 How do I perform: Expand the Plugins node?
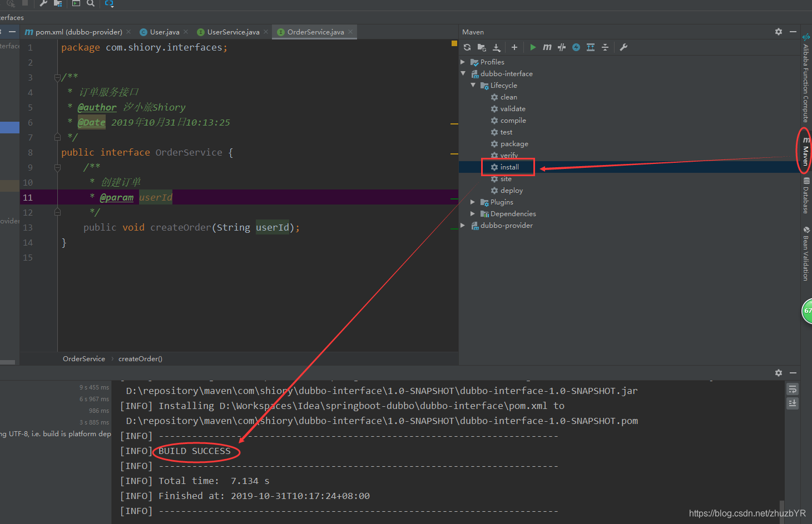pos(473,202)
